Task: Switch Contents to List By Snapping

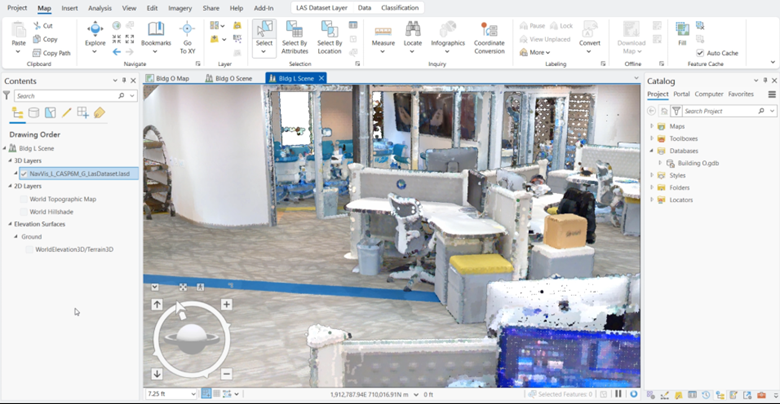Action: click(x=83, y=113)
